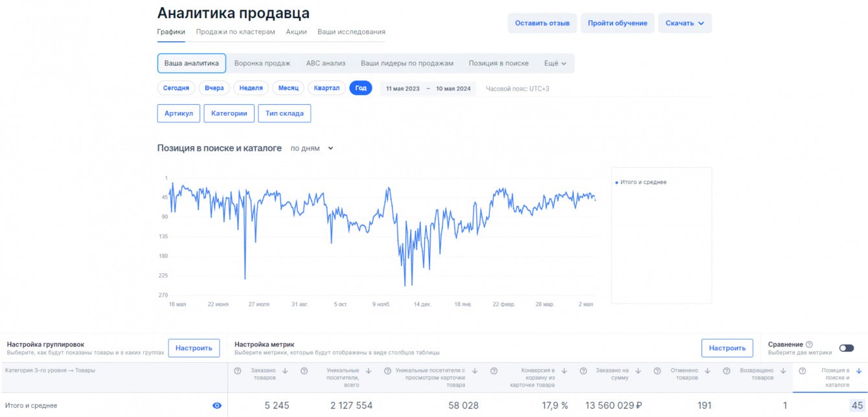Open the по дням grouping dropdown
The image size is (868, 417).
point(312,148)
